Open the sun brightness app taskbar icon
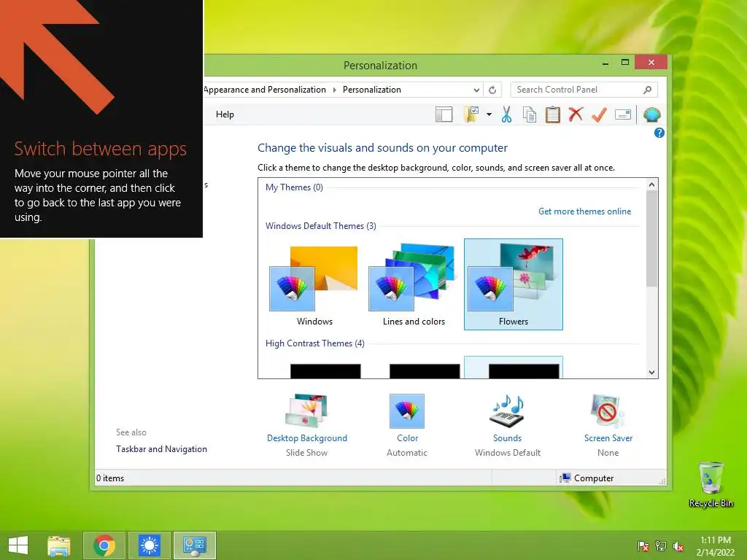747x560 pixels. click(x=149, y=545)
